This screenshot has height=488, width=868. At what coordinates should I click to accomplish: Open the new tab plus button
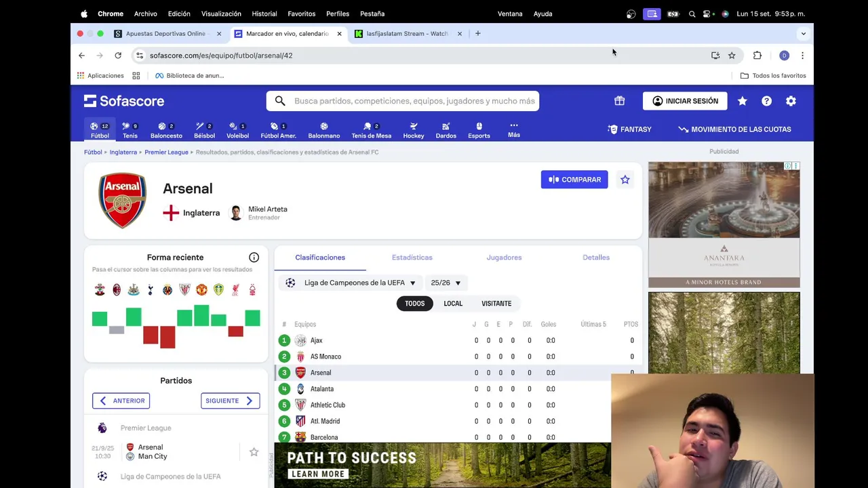477,33
